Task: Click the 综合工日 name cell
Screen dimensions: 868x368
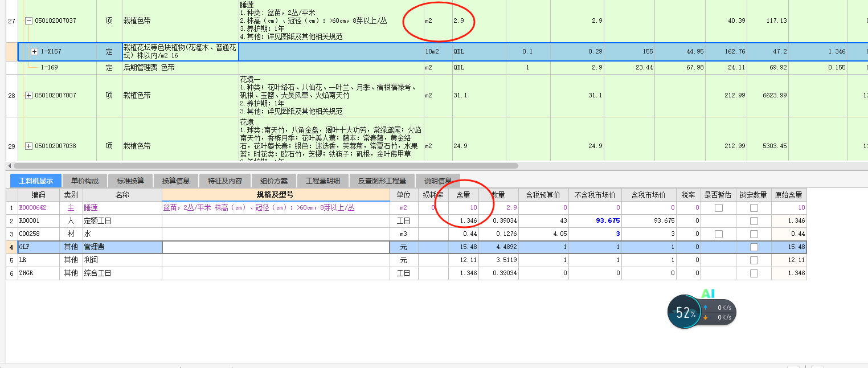Action: pyautogui.click(x=122, y=273)
